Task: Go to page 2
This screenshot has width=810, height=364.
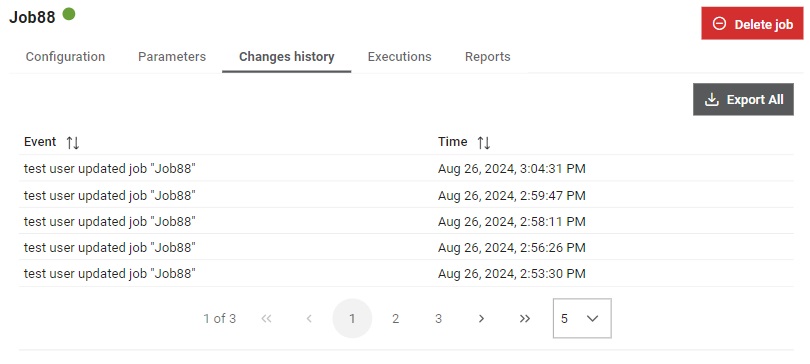Action: click(395, 319)
